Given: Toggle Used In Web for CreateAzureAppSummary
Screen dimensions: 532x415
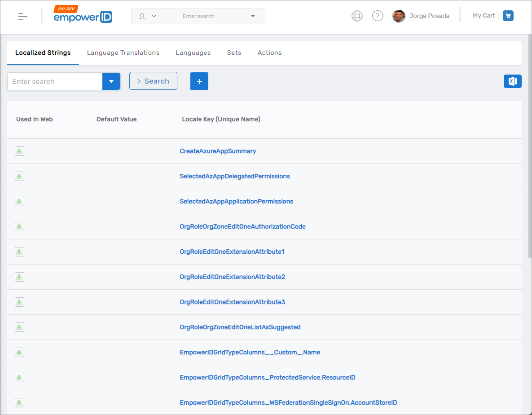Looking at the screenshot, I should [19, 151].
